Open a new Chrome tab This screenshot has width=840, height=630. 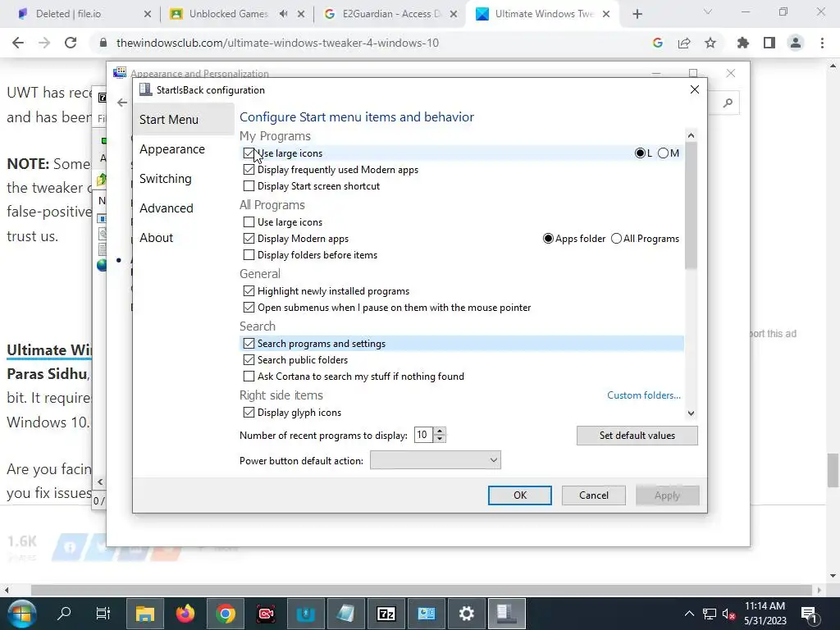point(637,14)
